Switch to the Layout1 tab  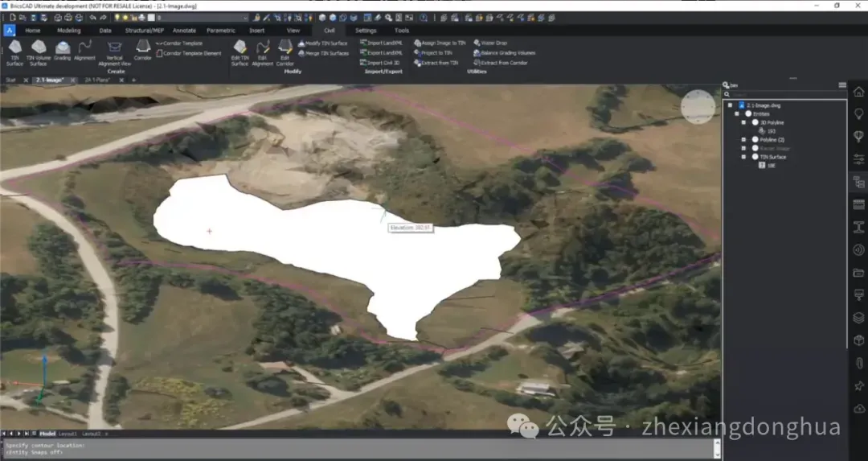tap(68, 434)
